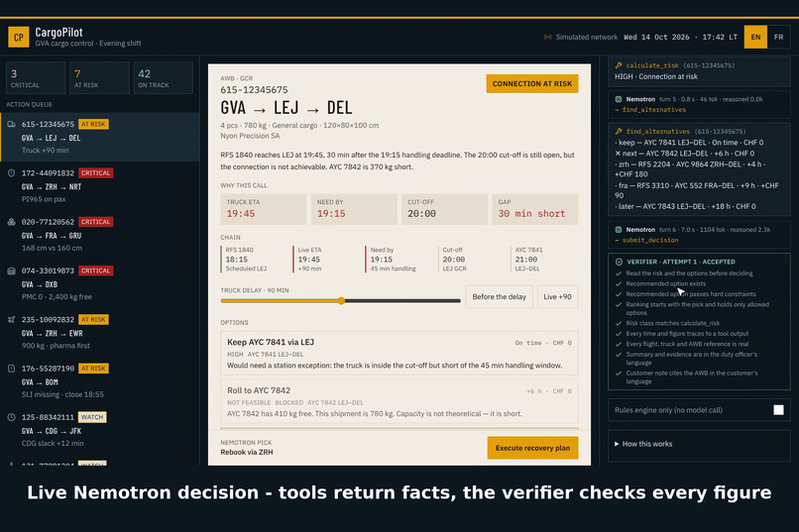Open the On Track count tab

point(163,78)
